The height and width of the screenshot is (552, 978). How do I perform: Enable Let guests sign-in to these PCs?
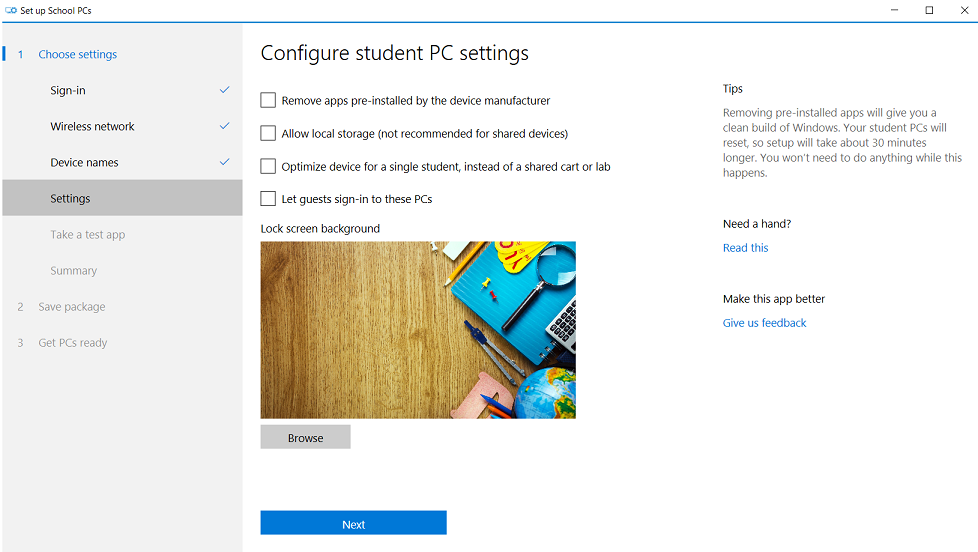(x=268, y=199)
